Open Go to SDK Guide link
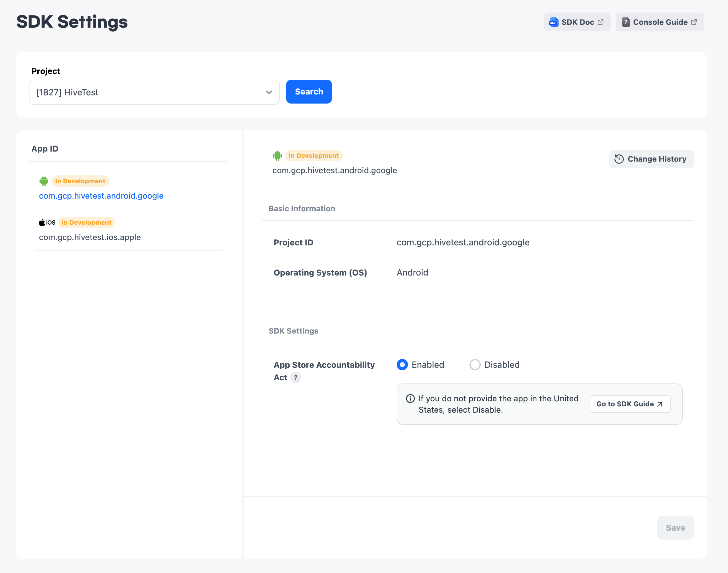The height and width of the screenshot is (573, 728). coord(630,404)
